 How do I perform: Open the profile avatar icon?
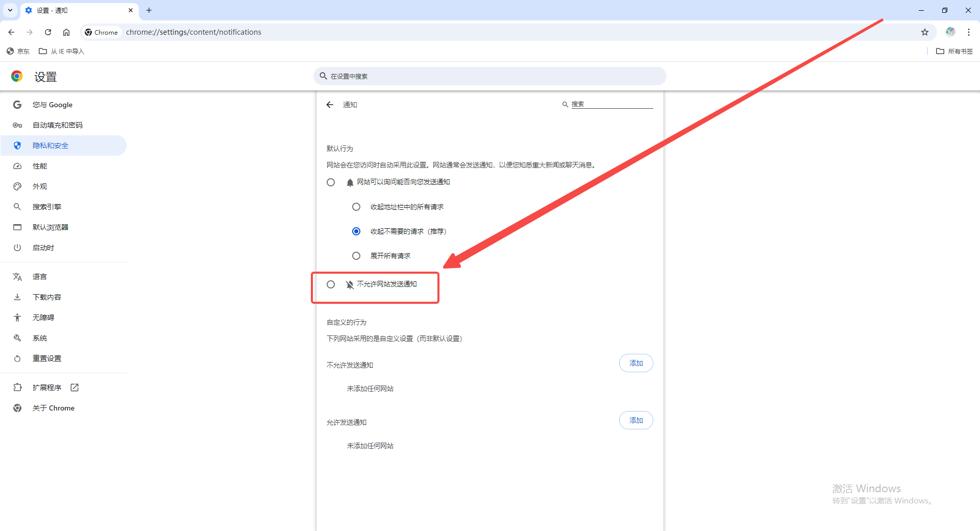[950, 32]
